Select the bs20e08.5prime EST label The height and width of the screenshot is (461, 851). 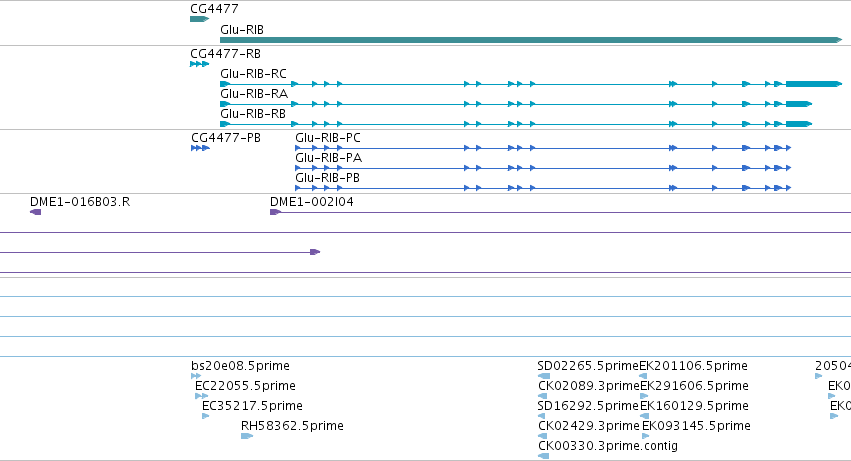click(x=240, y=366)
